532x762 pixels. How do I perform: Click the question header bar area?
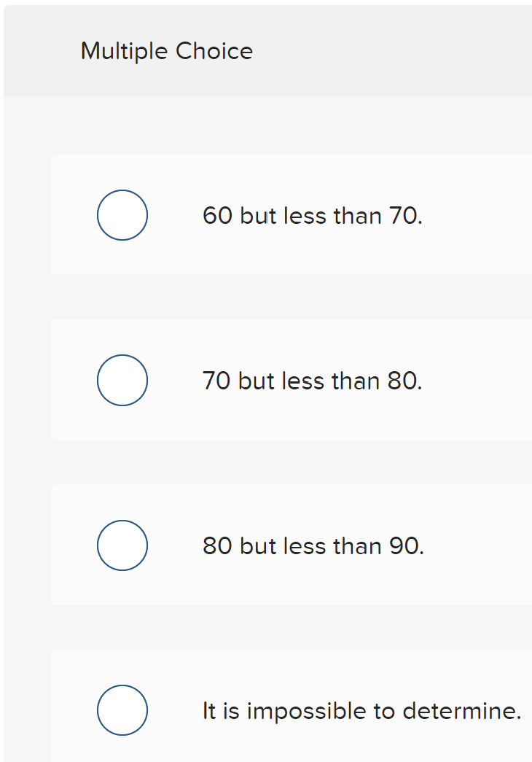point(266,47)
